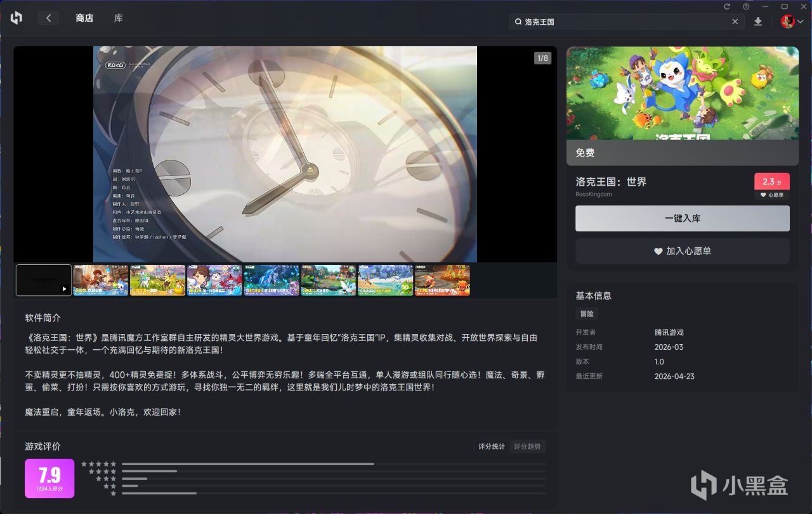812x514 pixels.
Task: Click the game cover art banner
Action: coord(683,93)
